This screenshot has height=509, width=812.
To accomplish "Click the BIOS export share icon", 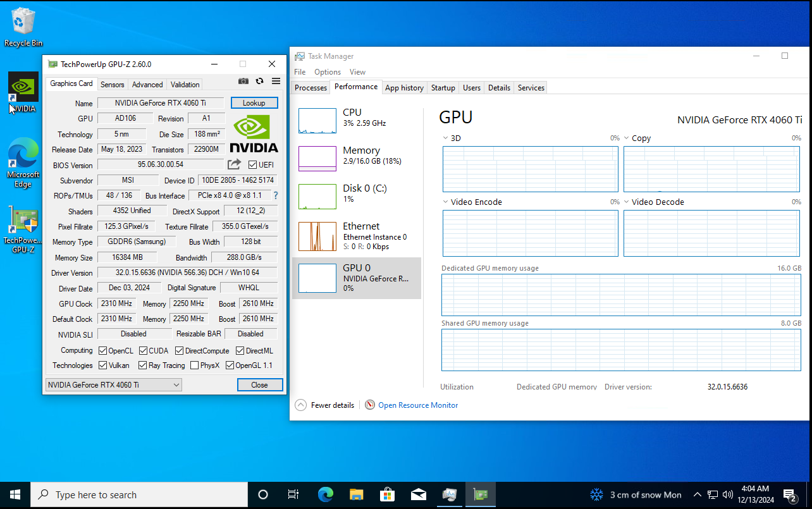I will point(235,164).
